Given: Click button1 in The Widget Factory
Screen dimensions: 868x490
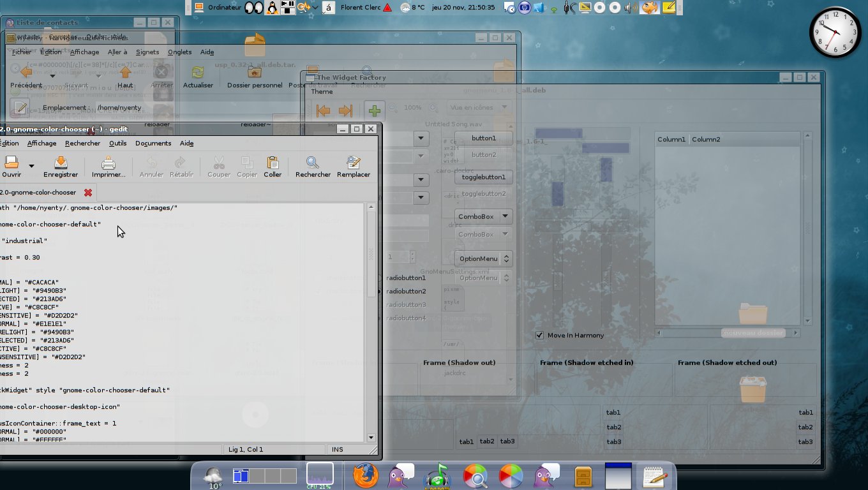Looking at the screenshot, I should (484, 138).
